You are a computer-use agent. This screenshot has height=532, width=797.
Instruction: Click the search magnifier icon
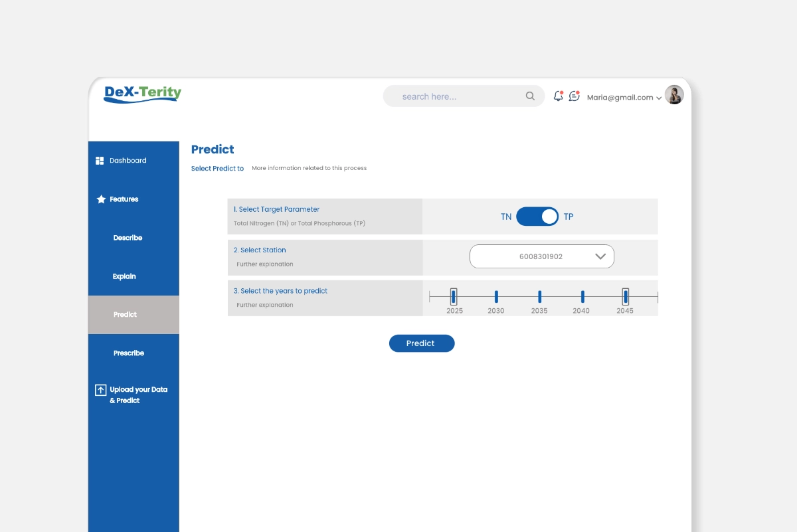pyautogui.click(x=530, y=96)
